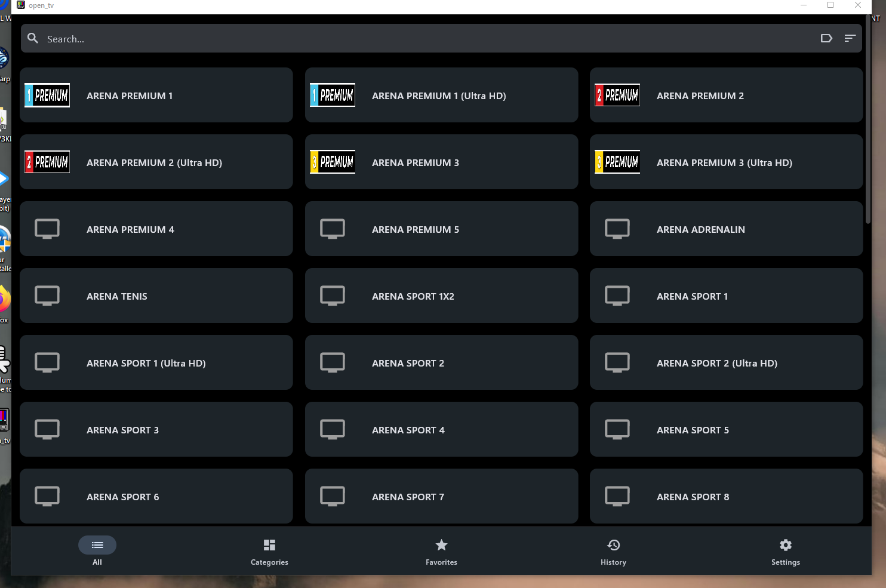Viewport: 886px width, 588px height.
Task: Select the ARENA SPORT 5 channel name
Action: [x=693, y=430]
